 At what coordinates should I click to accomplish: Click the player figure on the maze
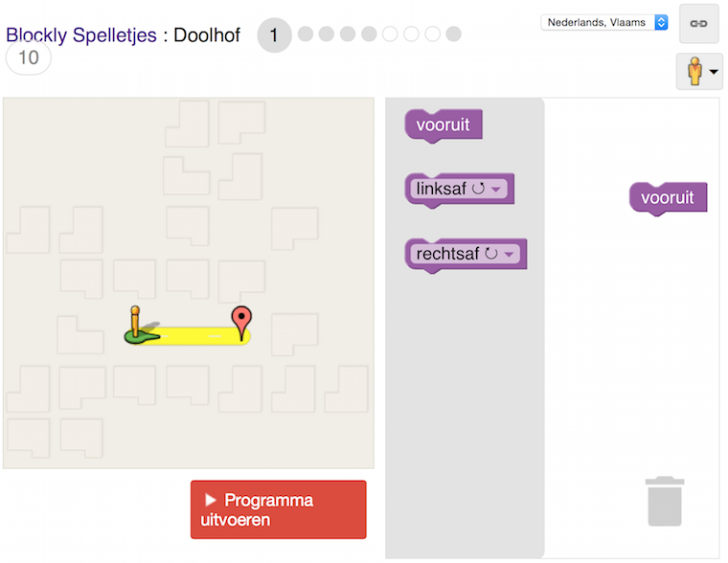pyautogui.click(x=135, y=321)
